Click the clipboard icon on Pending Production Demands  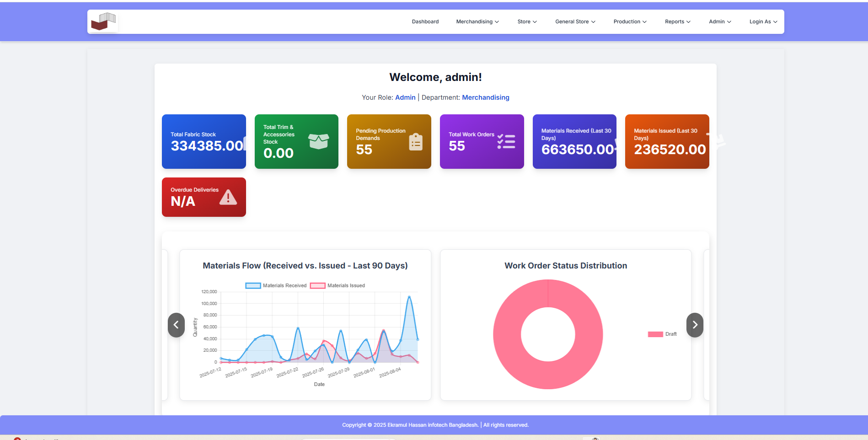(x=415, y=142)
